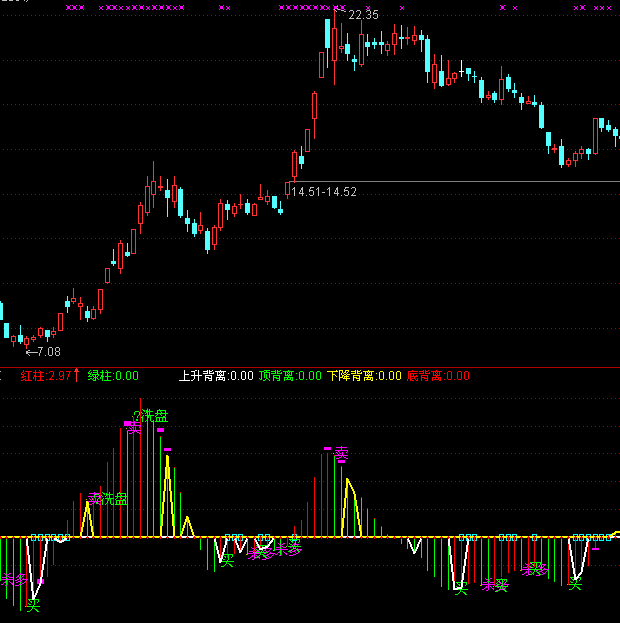The width and height of the screenshot is (620, 623).
Task: Select the 14.51-14.52 gap price label
Action: coord(324,191)
